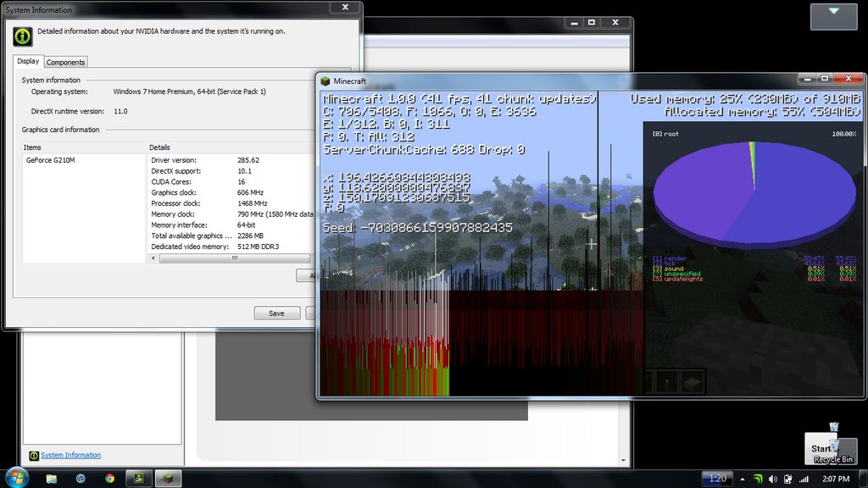Click the Details horizontal scrollbar thumb
This screenshot has height=488, width=868.
point(235,258)
